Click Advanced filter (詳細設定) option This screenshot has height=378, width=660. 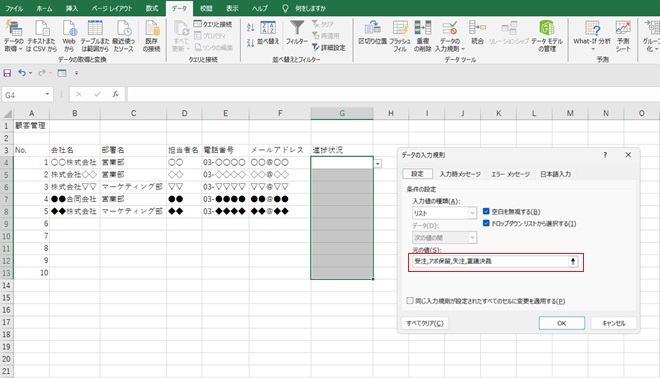(x=329, y=48)
